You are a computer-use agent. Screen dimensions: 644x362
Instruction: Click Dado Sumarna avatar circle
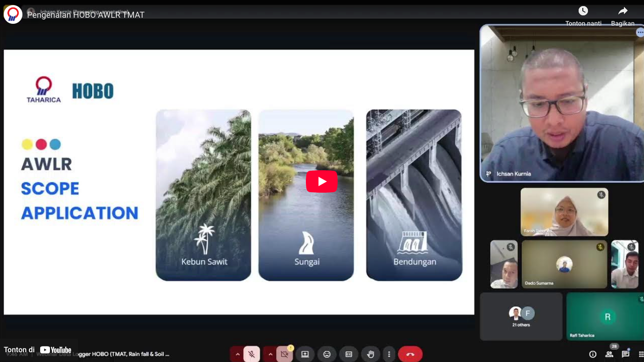pos(564,265)
